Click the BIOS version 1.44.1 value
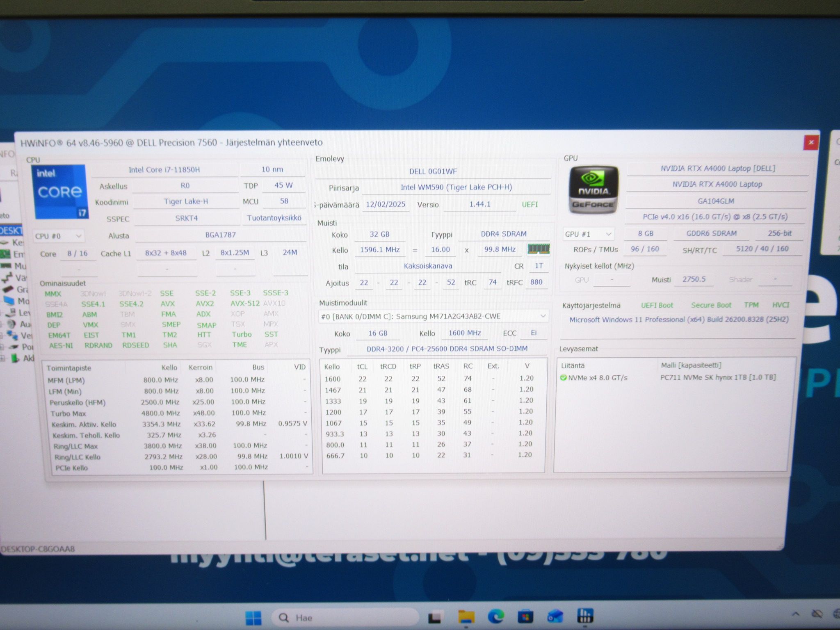 (x=480, y=204)
